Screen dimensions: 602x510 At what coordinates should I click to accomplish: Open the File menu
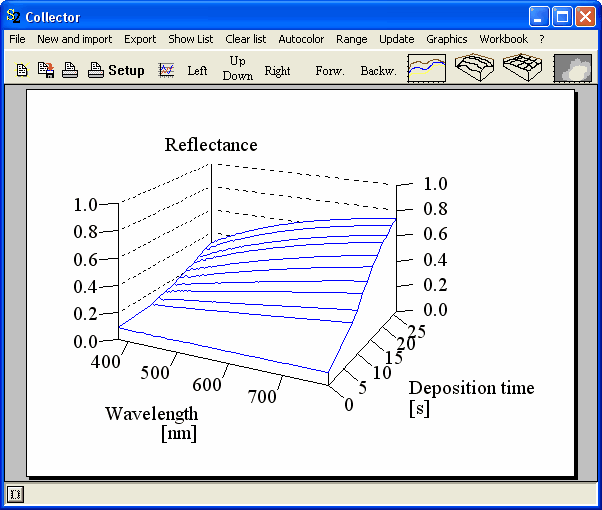pos(17,39)
